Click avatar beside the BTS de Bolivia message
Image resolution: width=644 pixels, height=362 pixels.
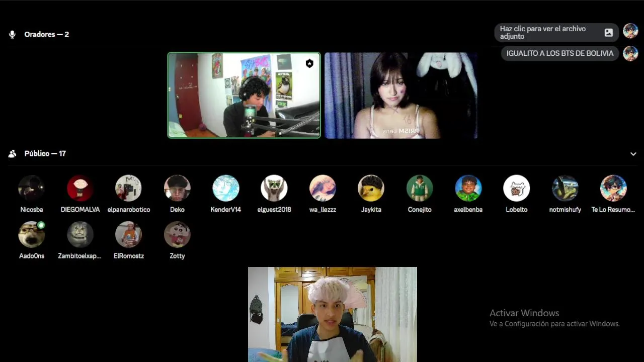(630, 53)
